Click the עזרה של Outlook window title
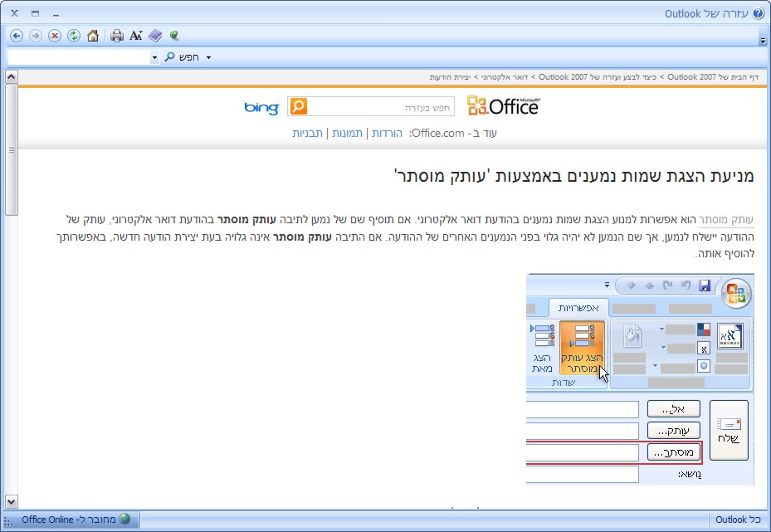771x532 pixels. coord(706,14)
